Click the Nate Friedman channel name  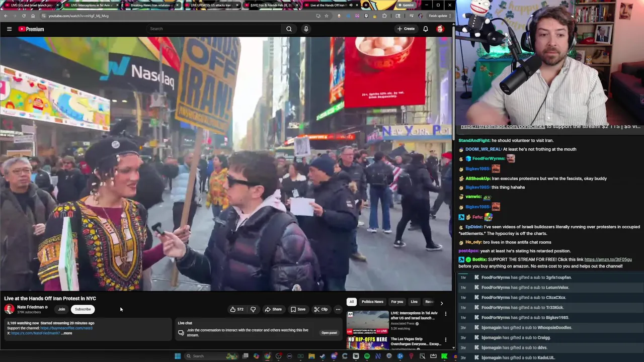pyautogui.click(x=30, y=307)
